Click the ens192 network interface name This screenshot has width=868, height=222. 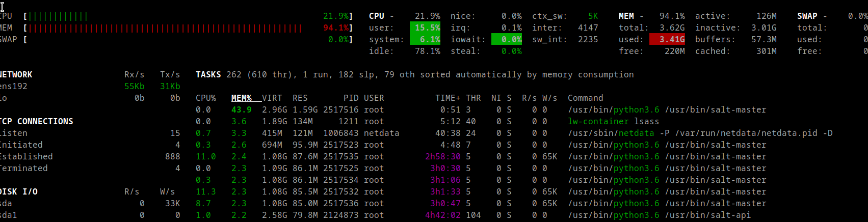pyautogui.click(x=13, y=87)
